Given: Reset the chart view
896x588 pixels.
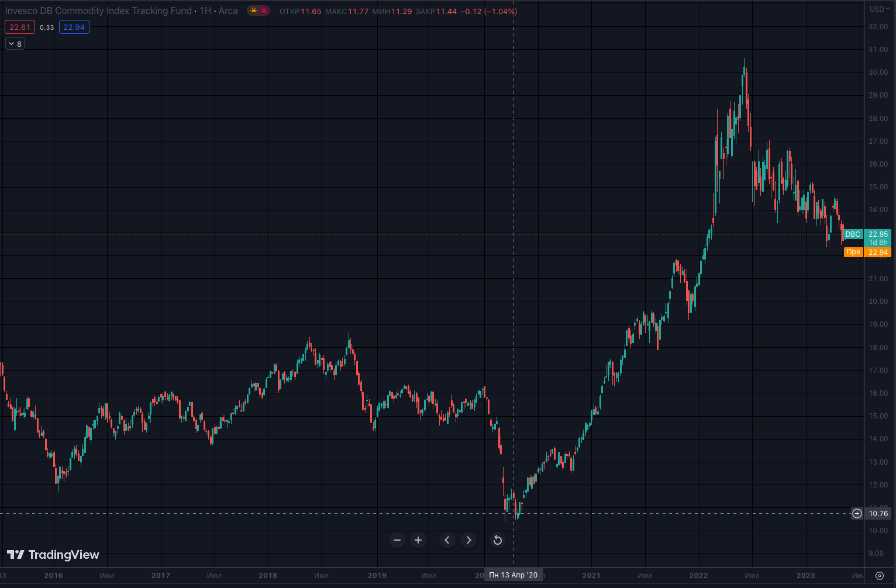Looking at the screenshot, I should [498, 540].
